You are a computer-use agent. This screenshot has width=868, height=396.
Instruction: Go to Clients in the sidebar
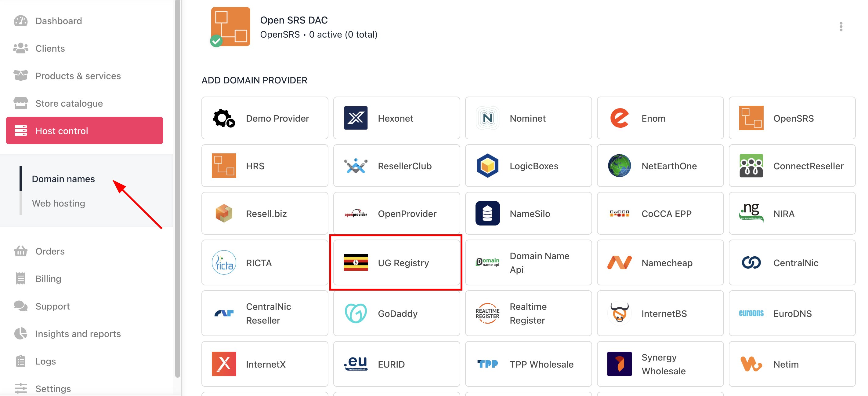click(84, 48)
